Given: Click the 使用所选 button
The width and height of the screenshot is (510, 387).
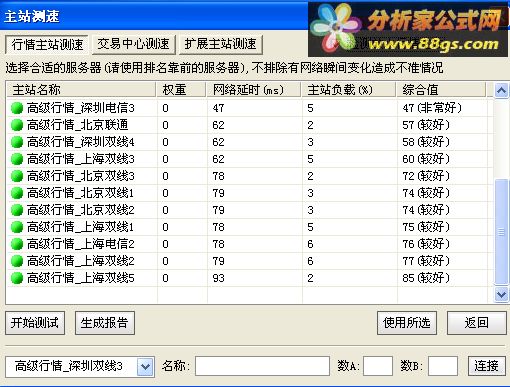Looking at the screenshot, I should pyautogui.click(x=407, y=323).
